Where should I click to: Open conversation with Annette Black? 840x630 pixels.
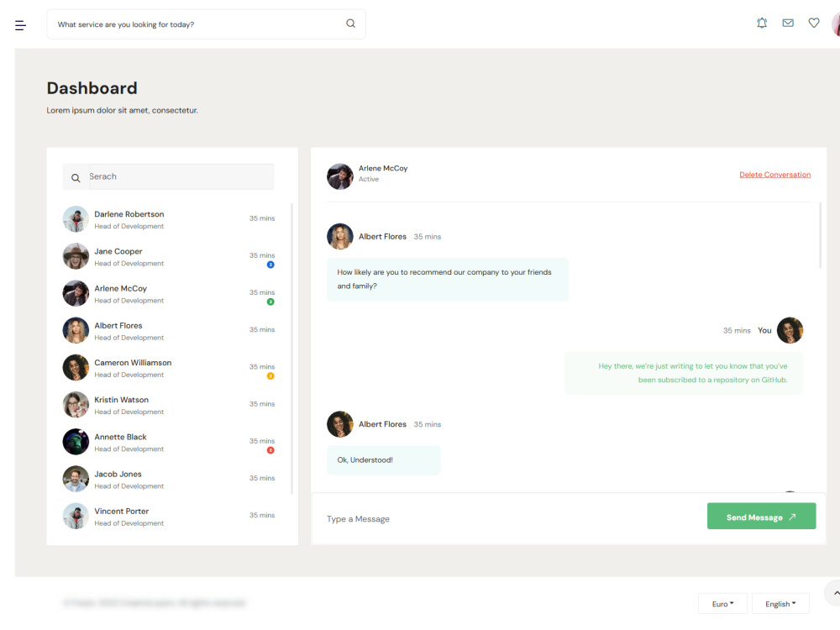(x=169, y=442)
